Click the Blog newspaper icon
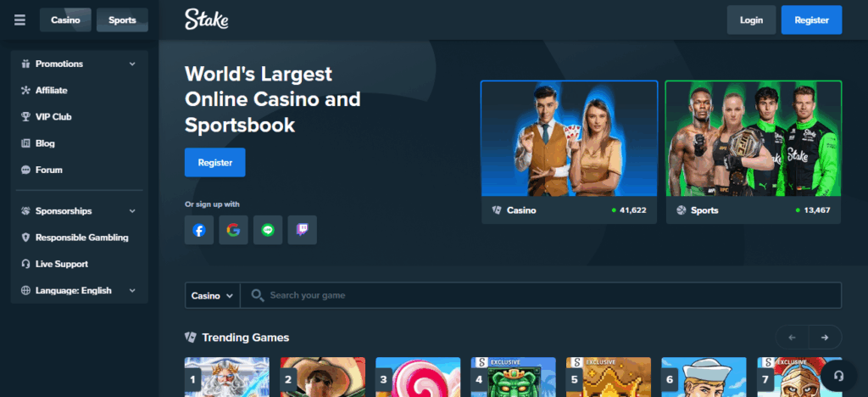 [x=25, y=143]
